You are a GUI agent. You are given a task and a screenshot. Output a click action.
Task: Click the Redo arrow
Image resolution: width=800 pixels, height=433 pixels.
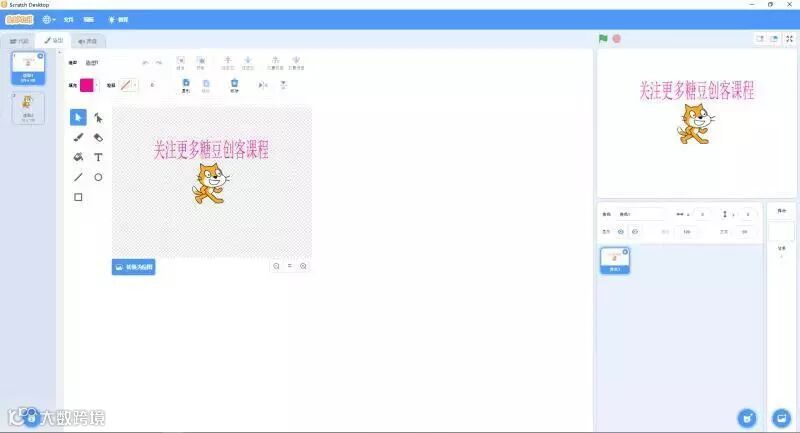[x=159, y=62]
